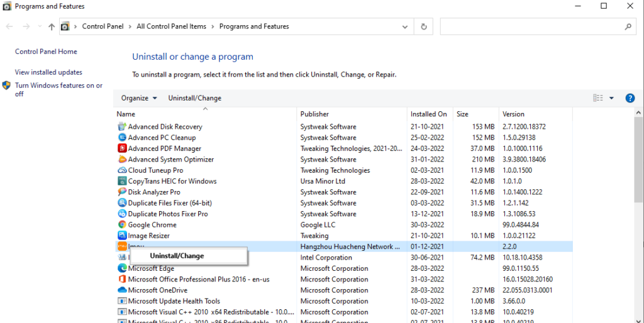
Task: Expand the chevron after Control Panel breadcrumb
Action: 130,26
